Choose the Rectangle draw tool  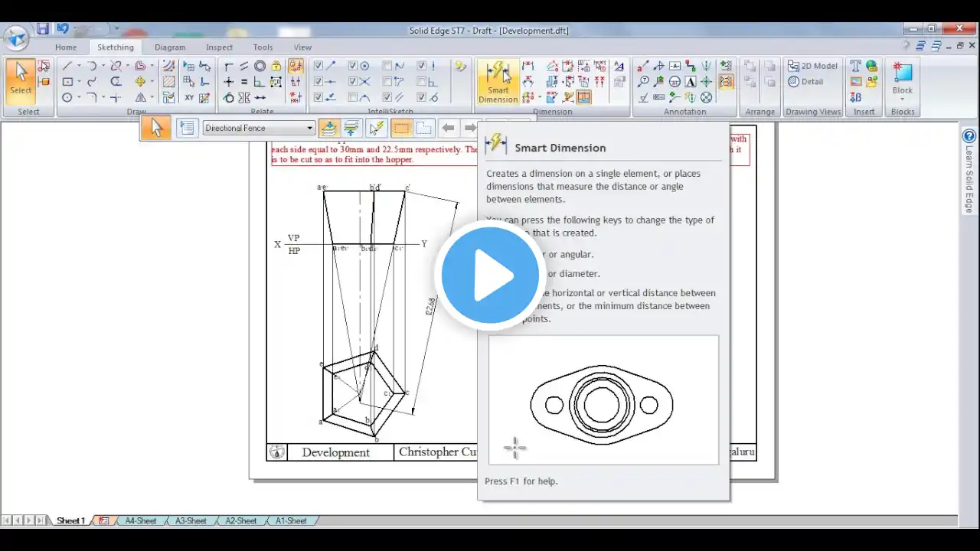67,82
